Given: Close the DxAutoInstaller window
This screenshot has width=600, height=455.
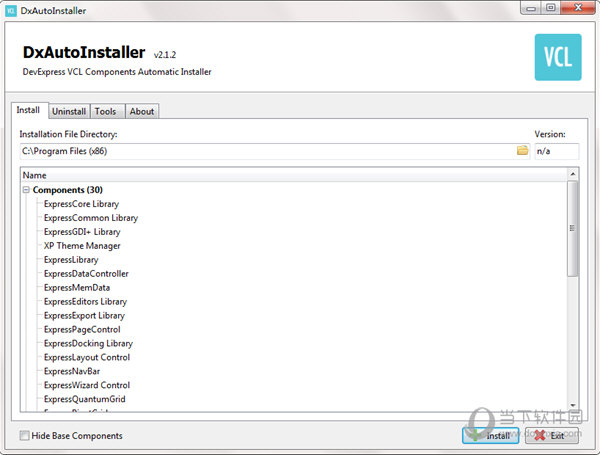Looking at the screenshot, I should click(578, 8).
